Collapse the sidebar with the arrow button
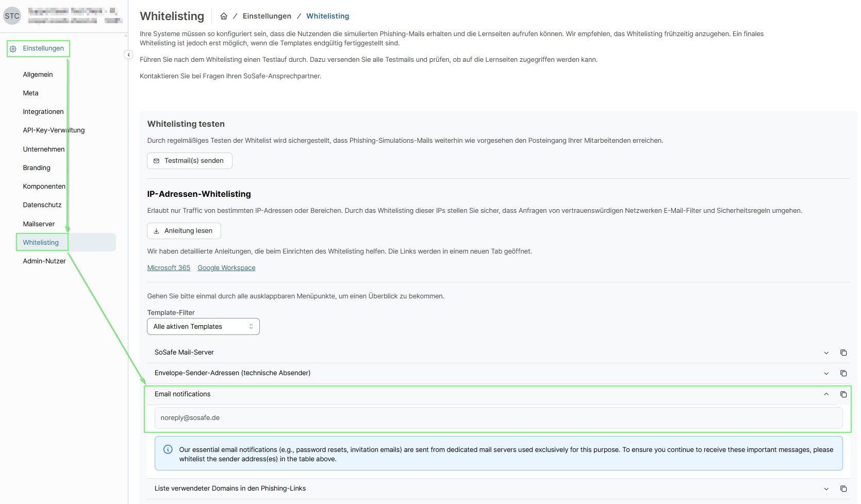861x504 pixels. (128, 55)
